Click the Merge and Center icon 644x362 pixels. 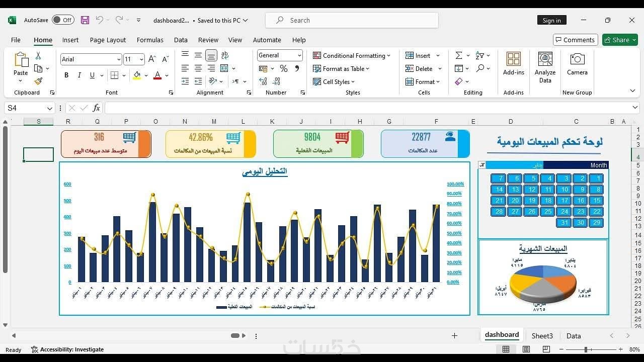point(224,68)
